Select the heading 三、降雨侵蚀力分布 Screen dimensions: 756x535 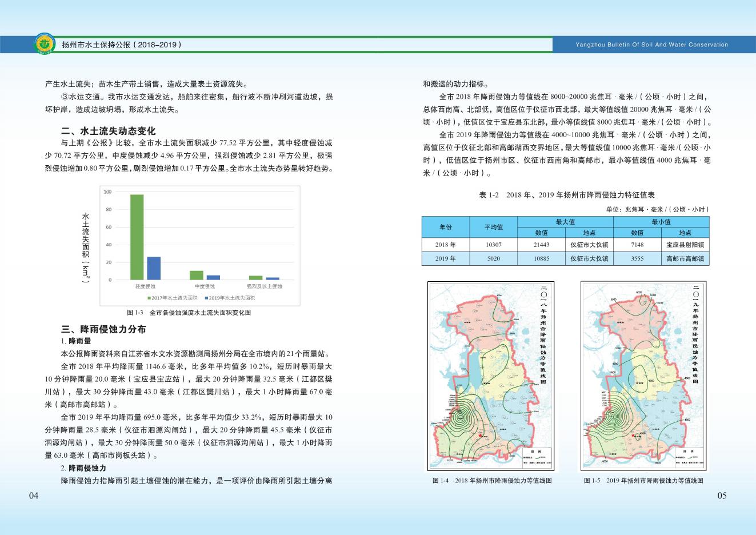tap(103, 329)
